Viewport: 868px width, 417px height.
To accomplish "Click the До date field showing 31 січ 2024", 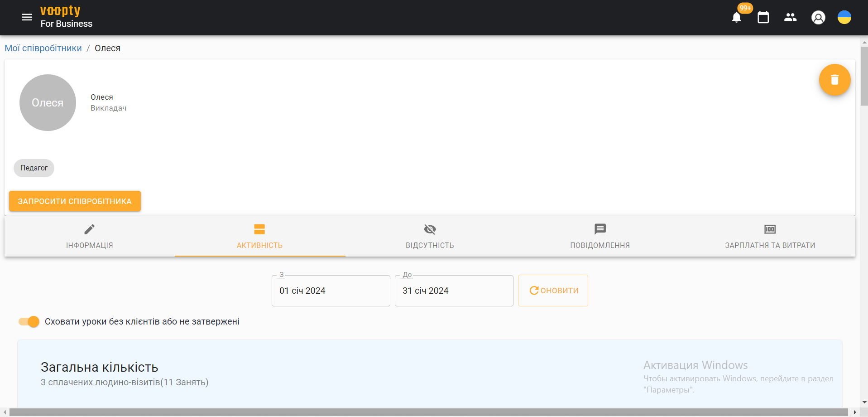I will (x=454, y=291).
